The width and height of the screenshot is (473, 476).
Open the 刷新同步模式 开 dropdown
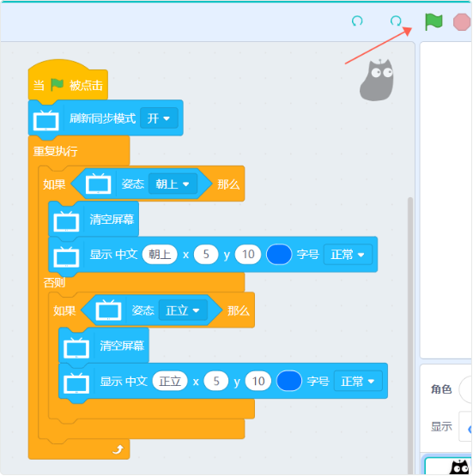[x=159, y=118]
